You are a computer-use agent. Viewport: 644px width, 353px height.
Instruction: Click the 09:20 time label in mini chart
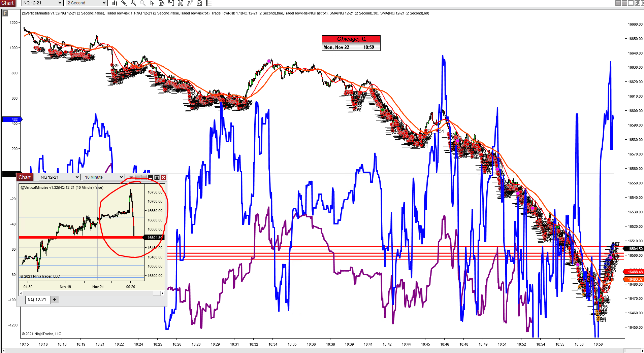point(131,287)
